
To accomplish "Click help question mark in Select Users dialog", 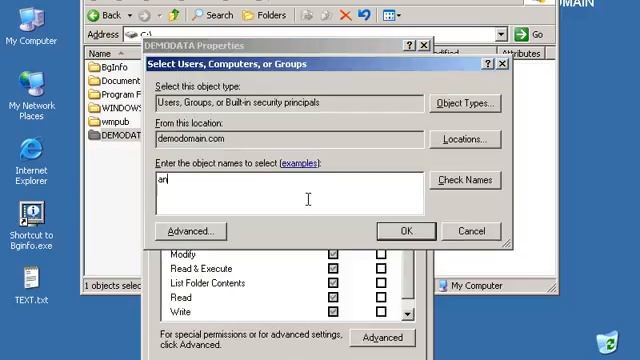I will point(488,64).
